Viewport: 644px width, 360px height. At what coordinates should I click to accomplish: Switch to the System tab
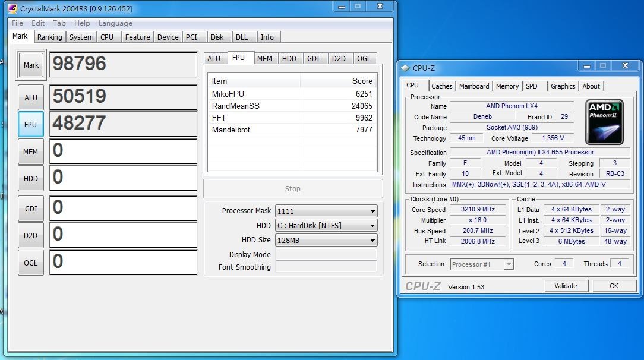click(x=81, y=37)
